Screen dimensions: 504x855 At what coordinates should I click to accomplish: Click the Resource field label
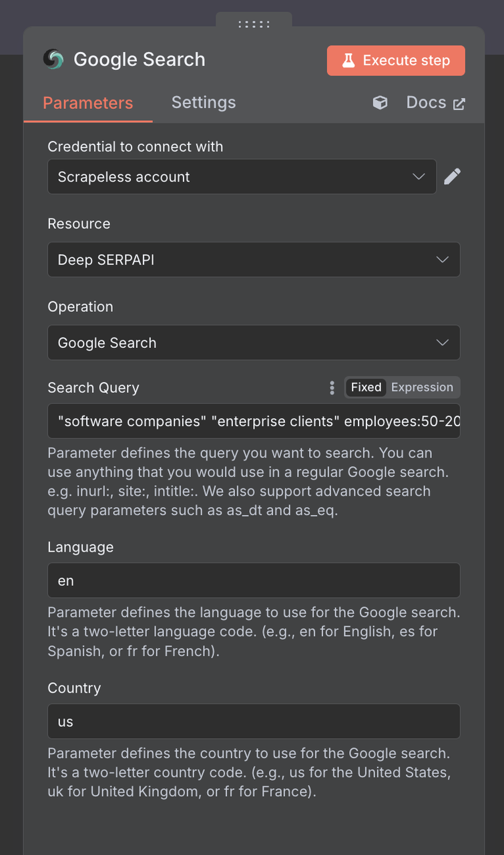tap(79, 224)
